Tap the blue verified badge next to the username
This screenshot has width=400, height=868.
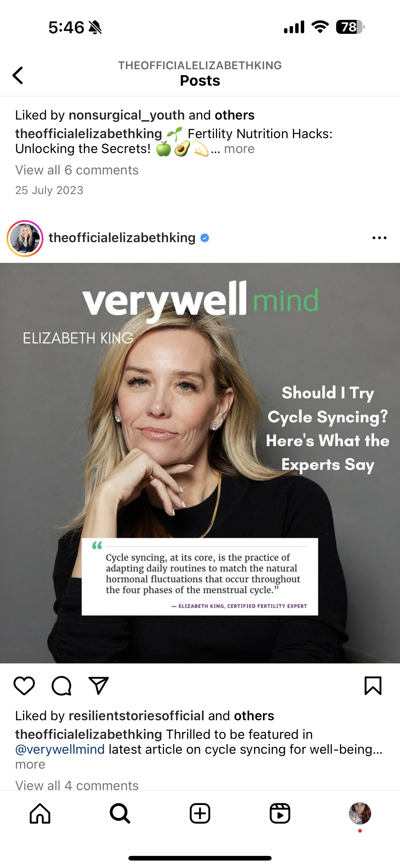205,238
